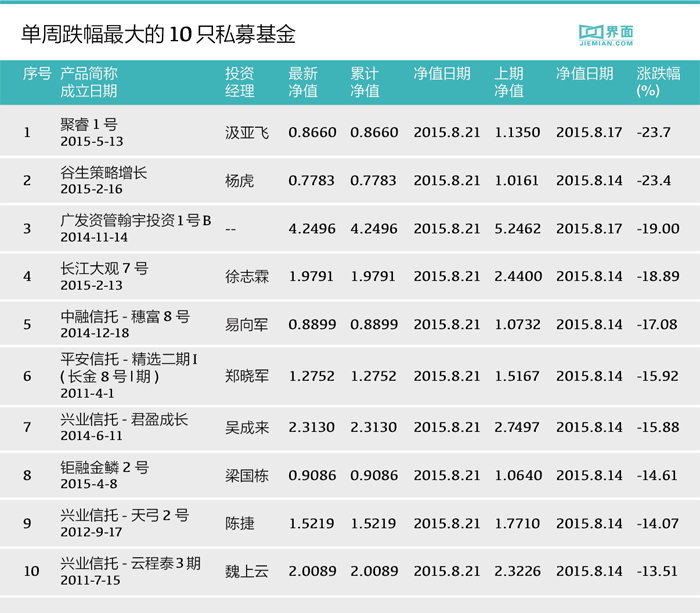Click the decline value -14.61
700x613 pixels.
click(657, 475)
